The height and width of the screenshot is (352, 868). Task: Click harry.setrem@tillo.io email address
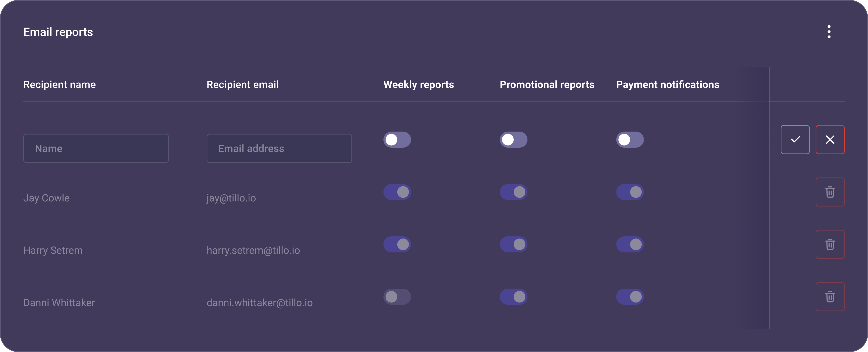[x=253, y=250]
